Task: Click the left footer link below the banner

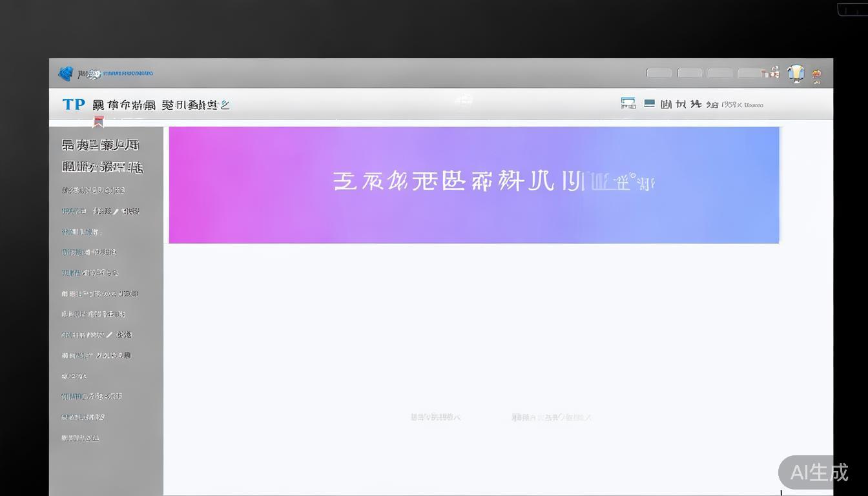Action: tap(435, 417)
